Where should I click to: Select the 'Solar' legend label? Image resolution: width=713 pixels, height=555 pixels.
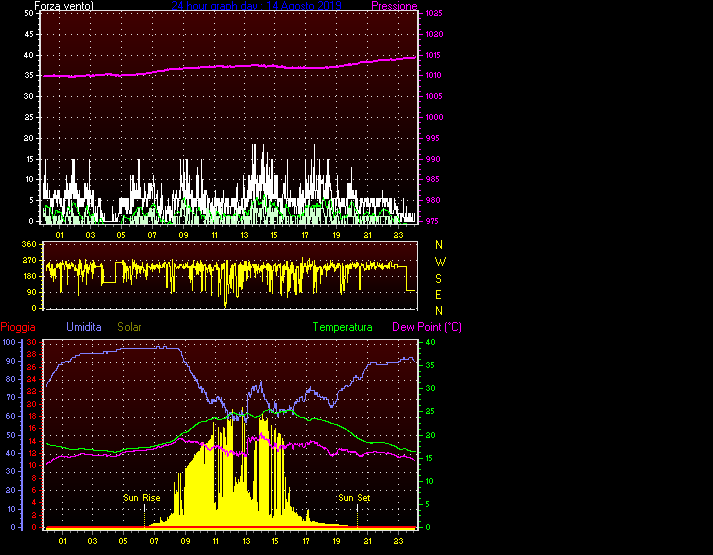point(129,327)
